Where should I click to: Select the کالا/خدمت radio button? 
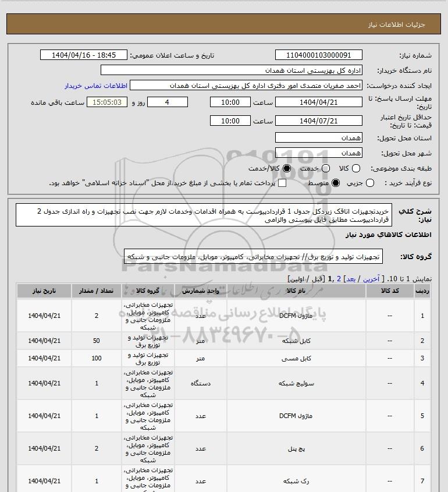286,168
